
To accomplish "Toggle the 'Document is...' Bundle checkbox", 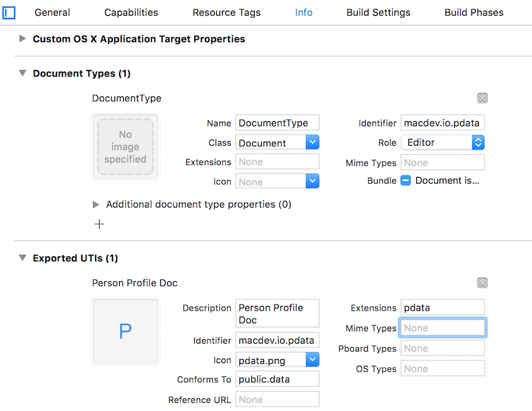I will click(x=406, y=181).
